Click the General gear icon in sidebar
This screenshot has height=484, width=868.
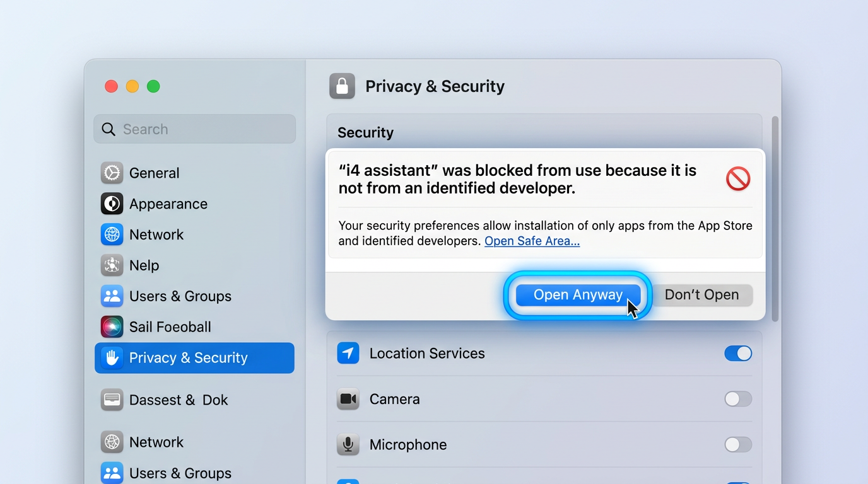pos(112,173)
